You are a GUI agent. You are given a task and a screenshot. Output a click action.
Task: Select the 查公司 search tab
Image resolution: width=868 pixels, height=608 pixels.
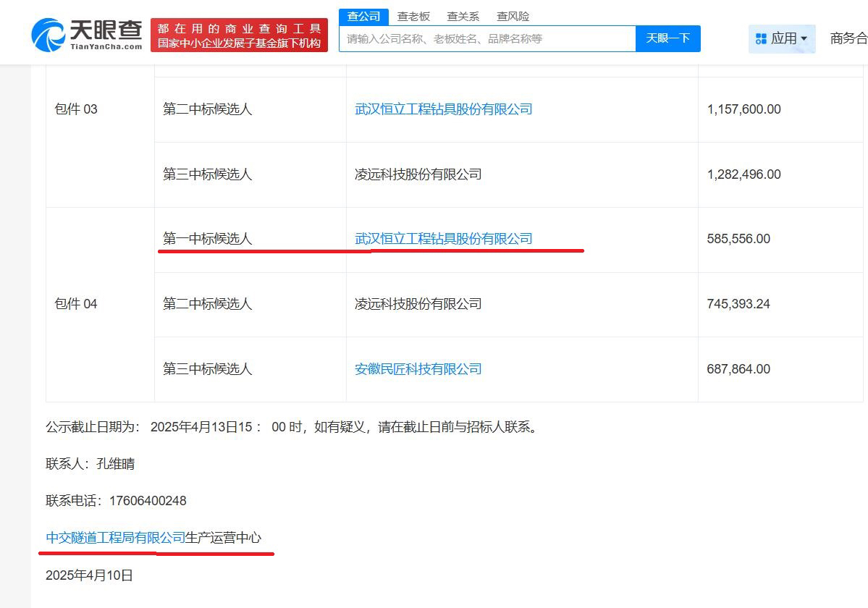pyautogui.click(x=363, y=17)
